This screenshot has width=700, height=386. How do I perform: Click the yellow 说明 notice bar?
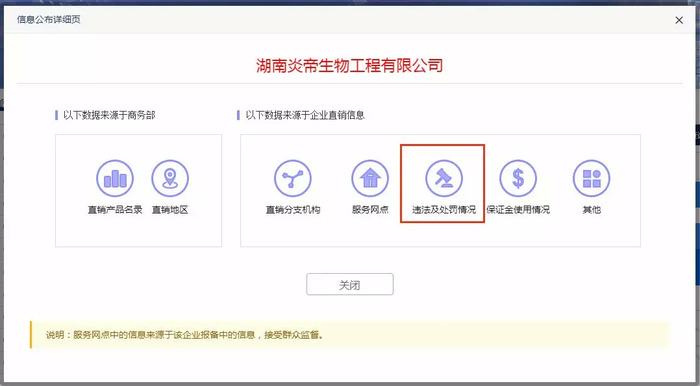[x=350, y=335]
